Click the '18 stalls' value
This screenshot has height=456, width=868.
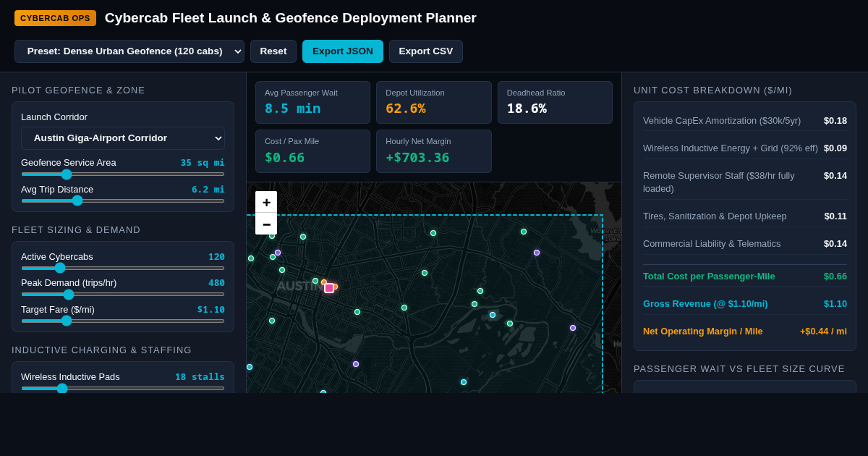click(200, 376)
